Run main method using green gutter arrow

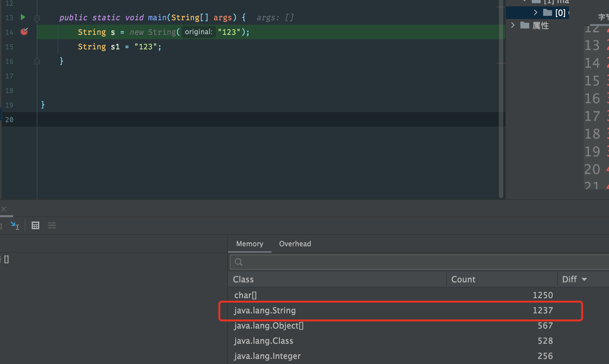pos(23,17)
